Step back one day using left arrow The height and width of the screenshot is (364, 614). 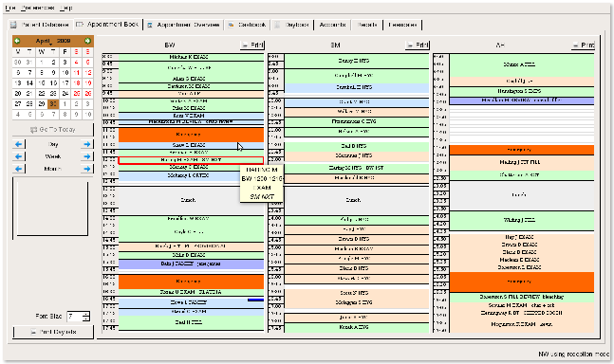[x=18, y=144]
